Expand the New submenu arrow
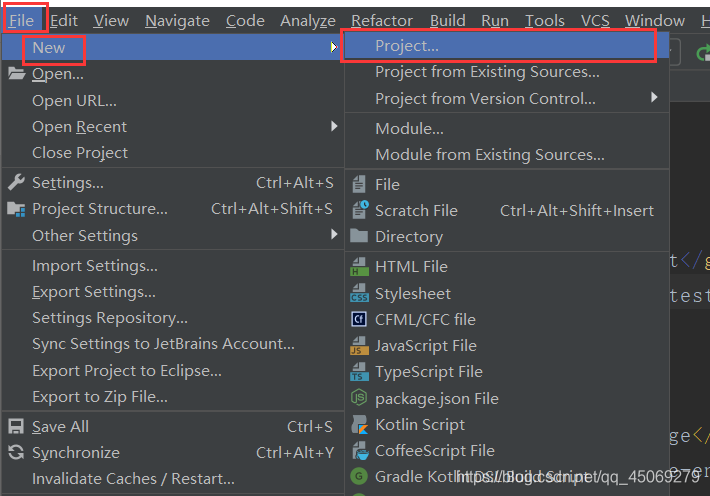 pos(334,47)
